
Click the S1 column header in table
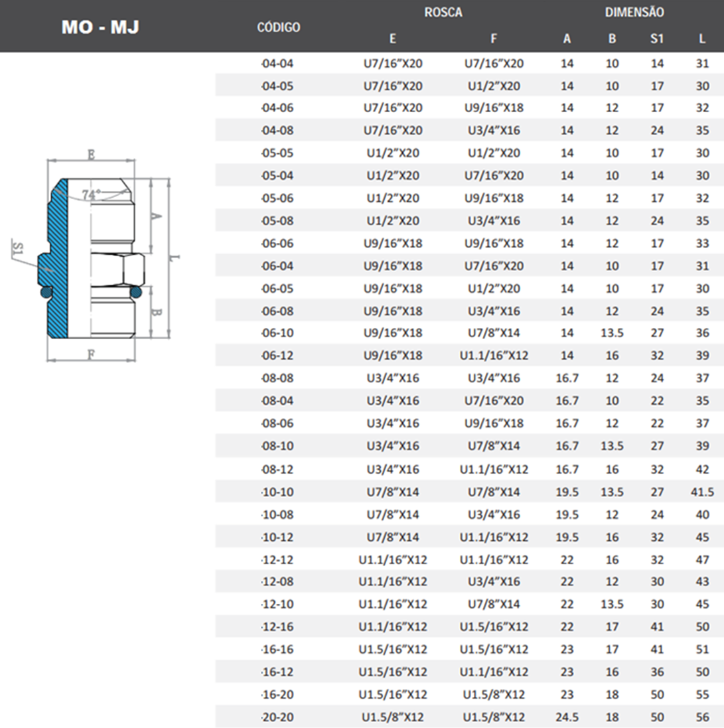[656, 38]
